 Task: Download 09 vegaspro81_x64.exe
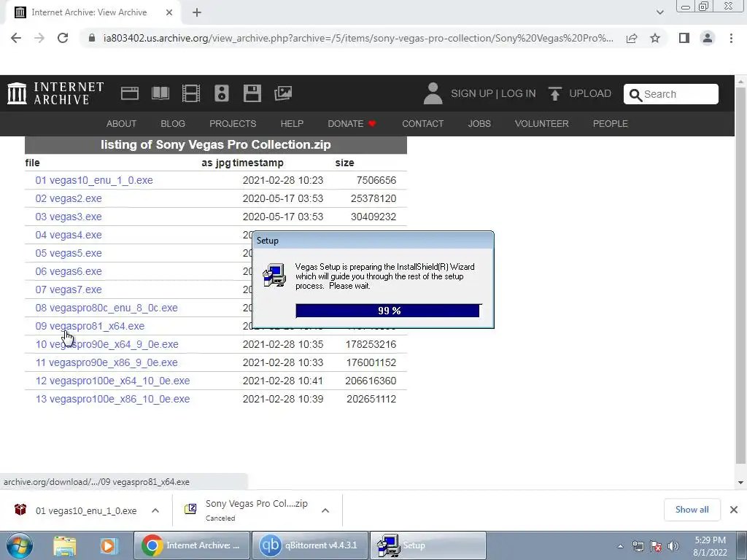click(x=90, y=326)
